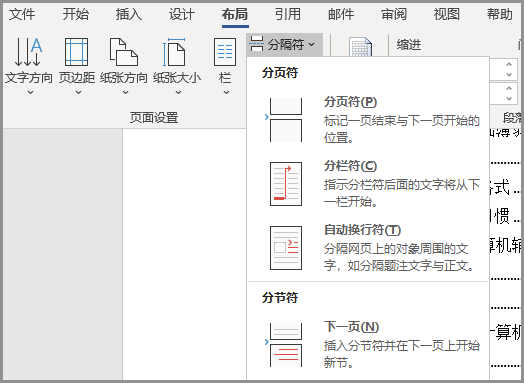Increase the lower indent spinner value
Screen dimensions: 524x383
click(x=509, y=89)
